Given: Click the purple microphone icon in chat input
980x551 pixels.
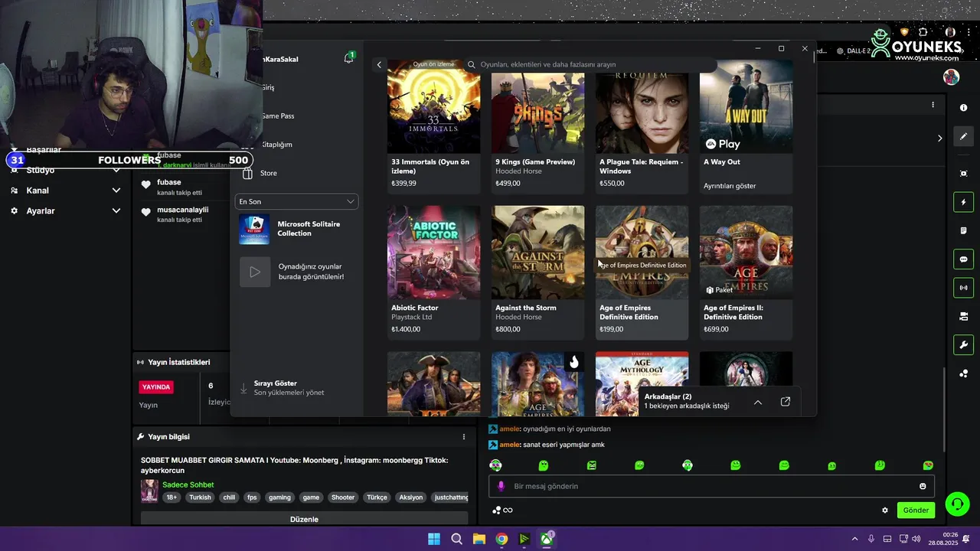Looking at the screenshot, I should click(501, 486).
